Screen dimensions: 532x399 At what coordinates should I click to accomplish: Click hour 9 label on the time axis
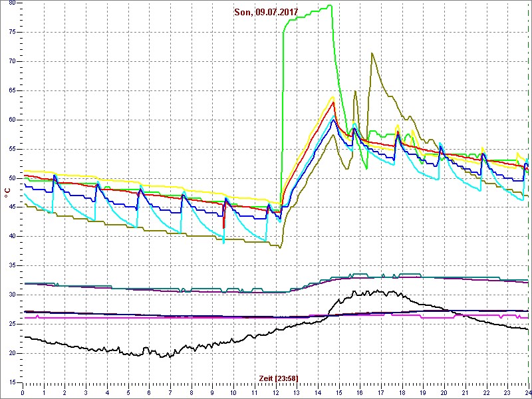pos(212,392)
